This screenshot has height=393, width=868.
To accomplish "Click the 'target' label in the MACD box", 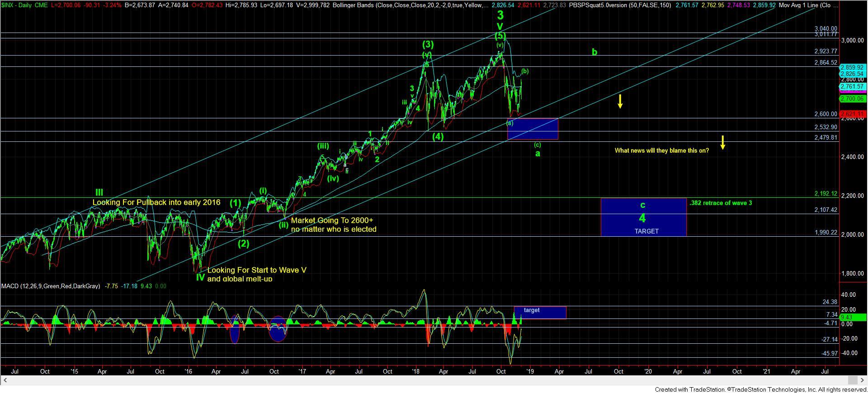I will 532,310.
